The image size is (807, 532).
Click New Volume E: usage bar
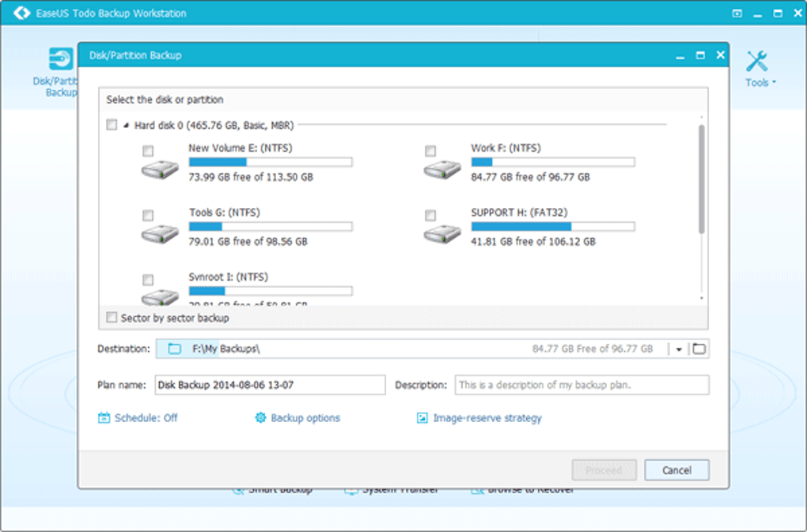tap(271, 162)
